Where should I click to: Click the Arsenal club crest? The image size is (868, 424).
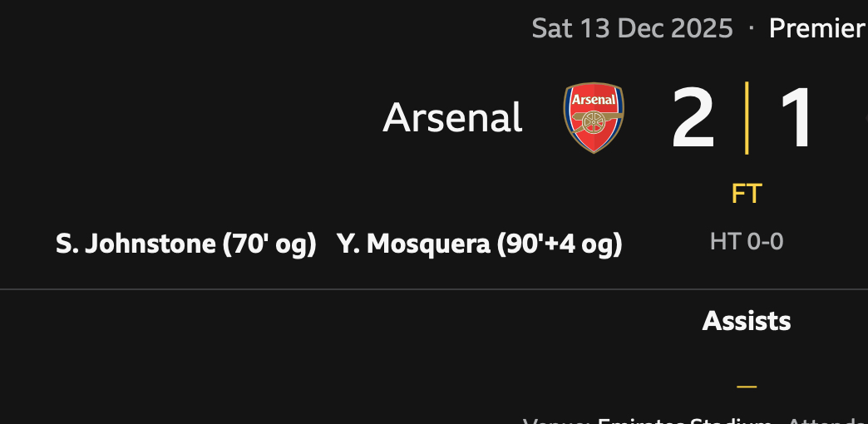pyautogui.click(x=594, y=117)
